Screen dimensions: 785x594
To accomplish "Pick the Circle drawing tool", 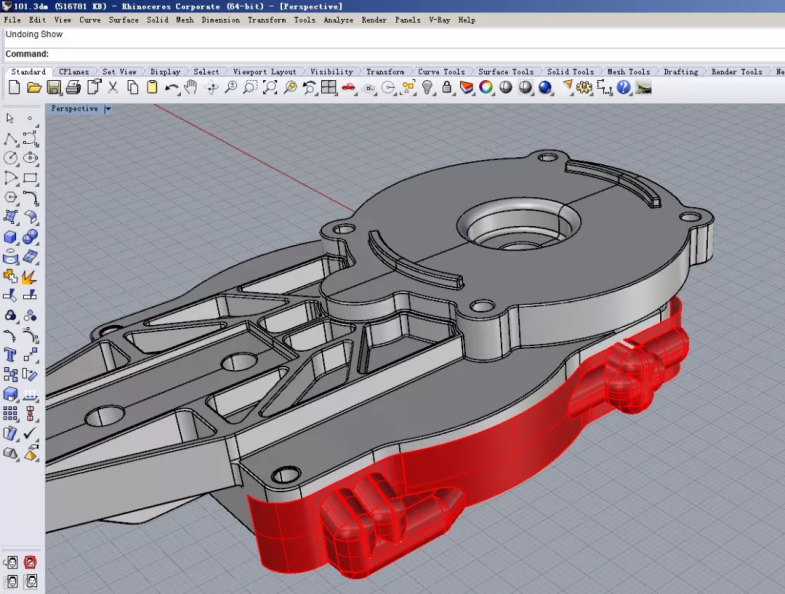I will click(x=10, y=158).
